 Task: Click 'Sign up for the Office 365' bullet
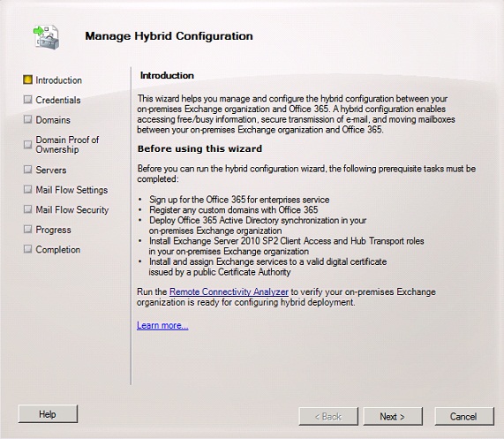pyautogui.click(x=239, y=200)
